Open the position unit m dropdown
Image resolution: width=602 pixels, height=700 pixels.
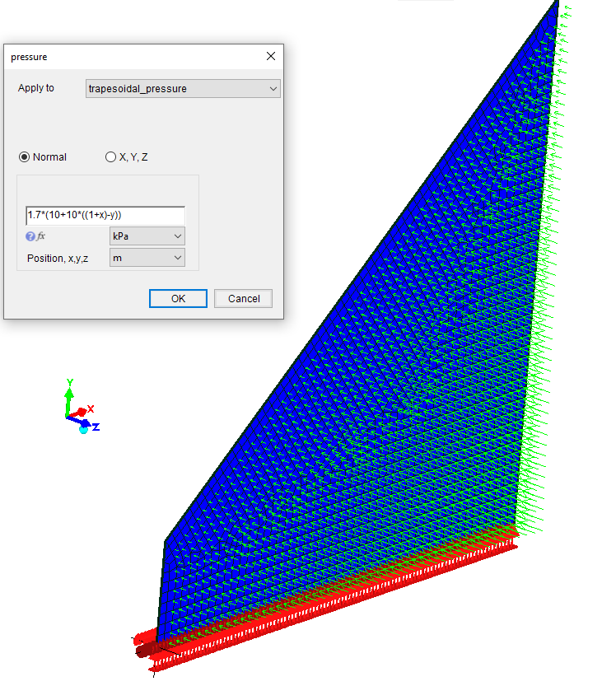[x=147, y=258]
